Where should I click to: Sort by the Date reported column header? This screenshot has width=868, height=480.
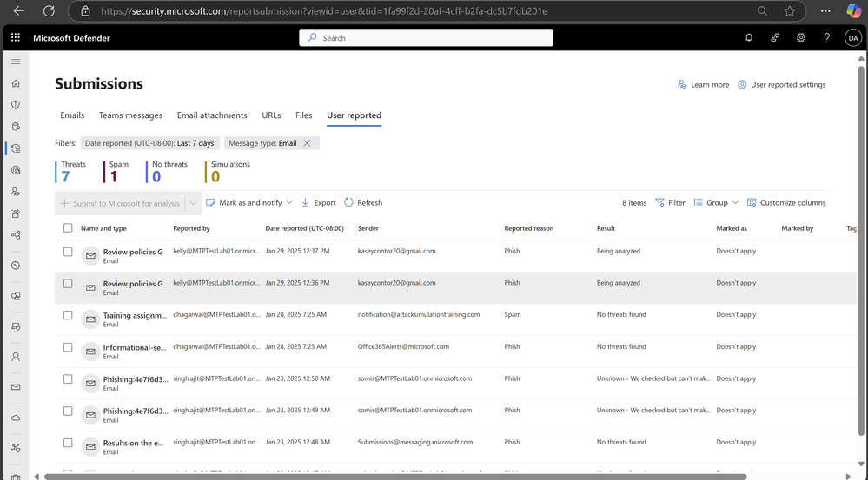point(304,228)
